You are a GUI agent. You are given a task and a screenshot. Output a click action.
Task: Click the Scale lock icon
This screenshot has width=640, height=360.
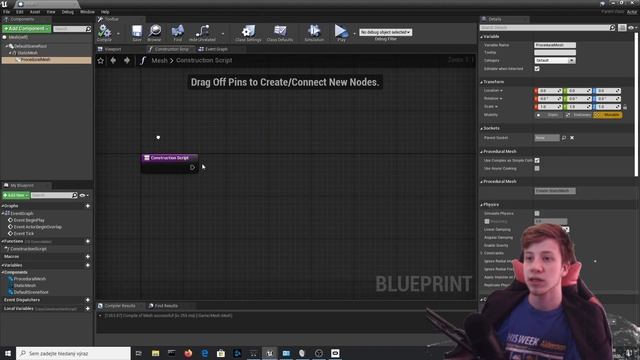pos(625,107)
